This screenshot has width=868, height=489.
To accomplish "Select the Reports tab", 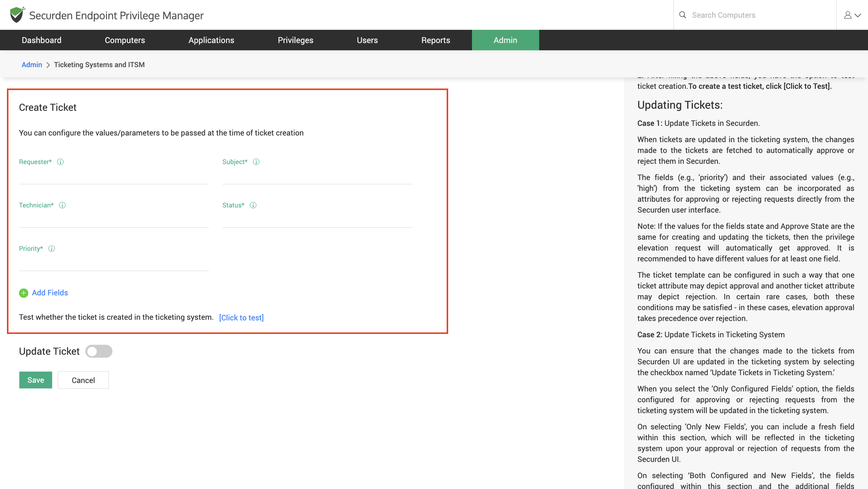I will pyautogui.click(x=436, y=40).
